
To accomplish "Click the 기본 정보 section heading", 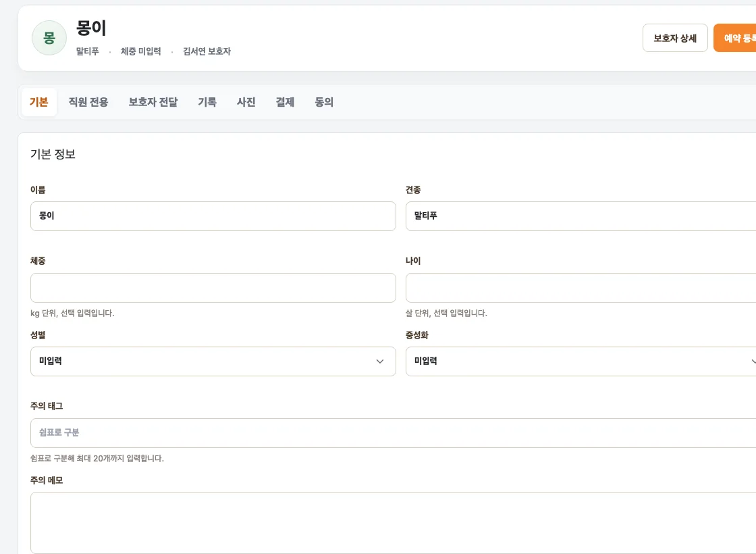I will pos(53,154).
